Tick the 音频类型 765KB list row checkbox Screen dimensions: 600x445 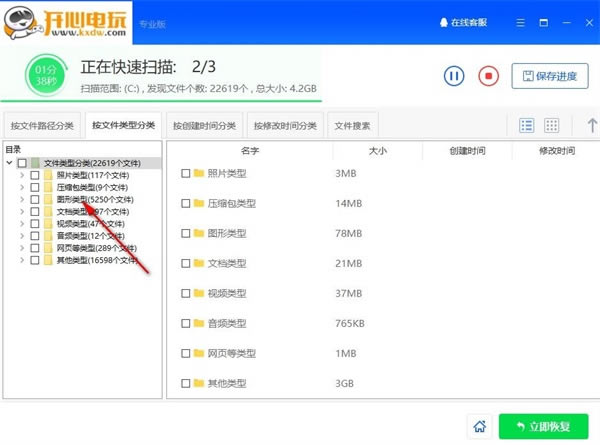[x=186, y=323]
